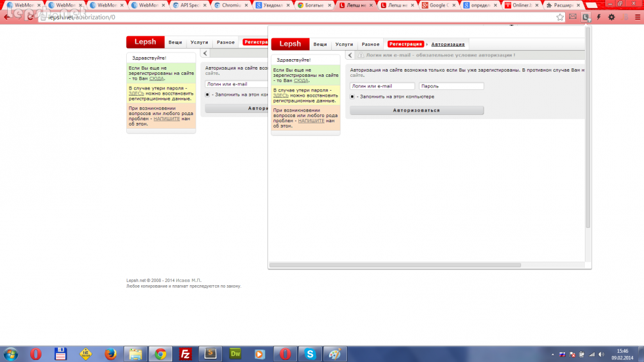Image resolution: width=644 pixels, height=362 pixels.
Task: Open the 'Услуги' menu in the popup
Action: point(344,44)
